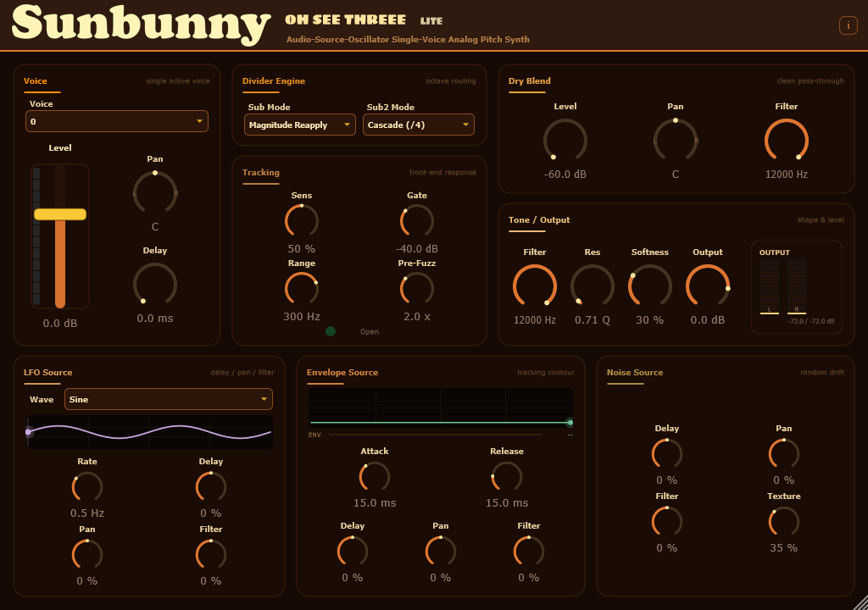Click the Tracking Range knob
The height and width of the screenshot is (610, 868).
tap(302, 288)
